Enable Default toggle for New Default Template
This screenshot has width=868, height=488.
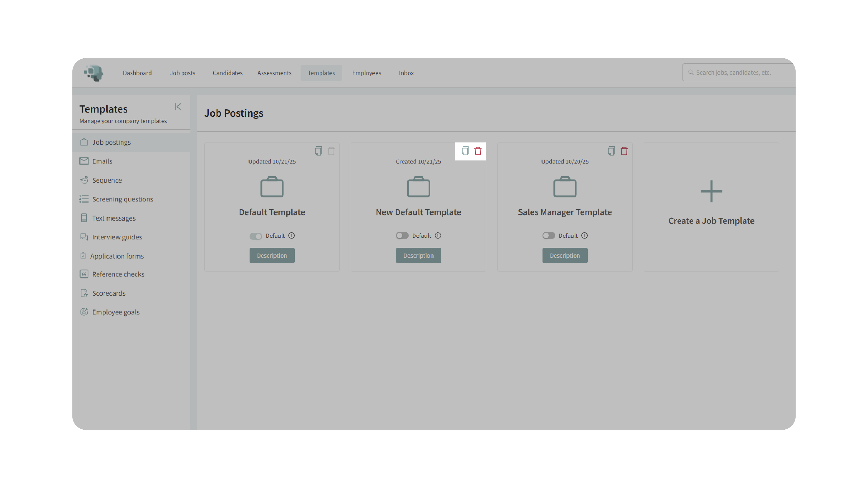click(402, 235)
